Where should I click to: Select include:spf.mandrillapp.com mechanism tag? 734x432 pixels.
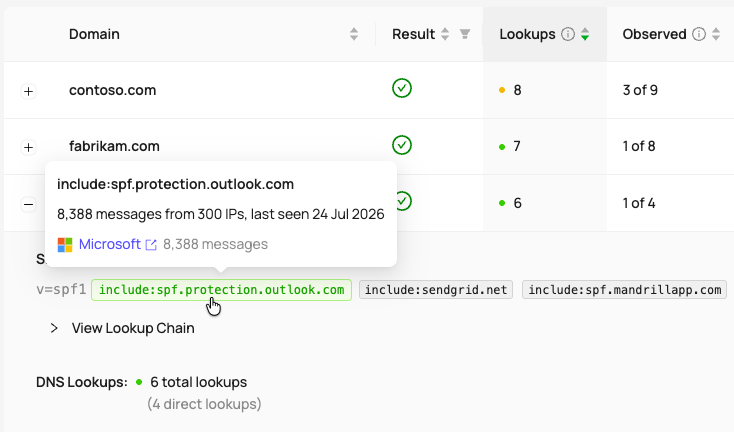coord(624,290)
